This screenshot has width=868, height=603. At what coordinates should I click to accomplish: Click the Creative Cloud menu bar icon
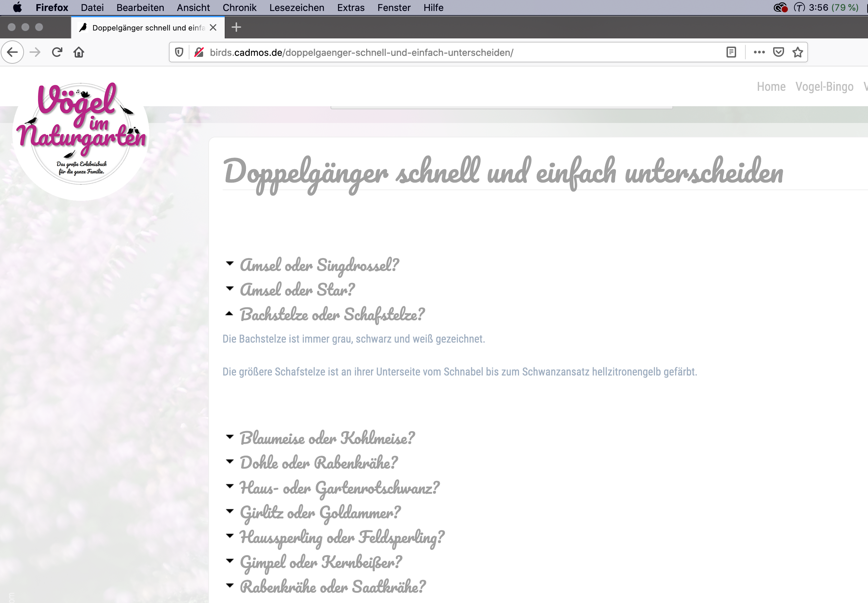tap(780, 8)
